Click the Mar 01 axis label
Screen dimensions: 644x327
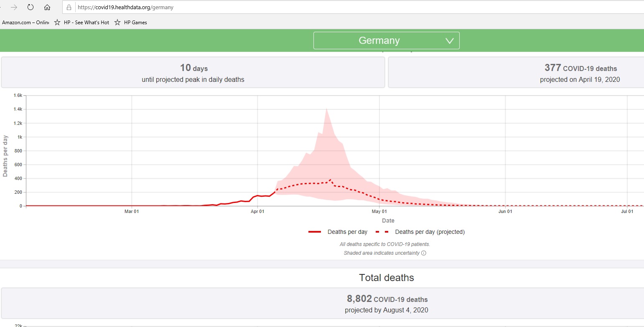(x=132, y=212)
